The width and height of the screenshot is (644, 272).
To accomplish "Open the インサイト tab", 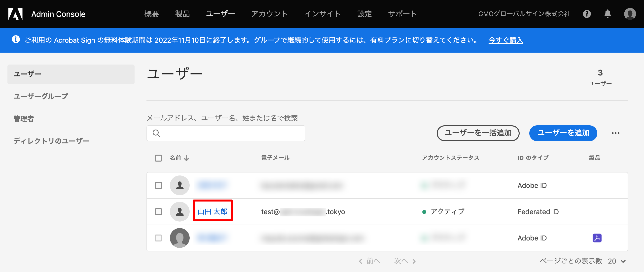I will coord(322,14).
